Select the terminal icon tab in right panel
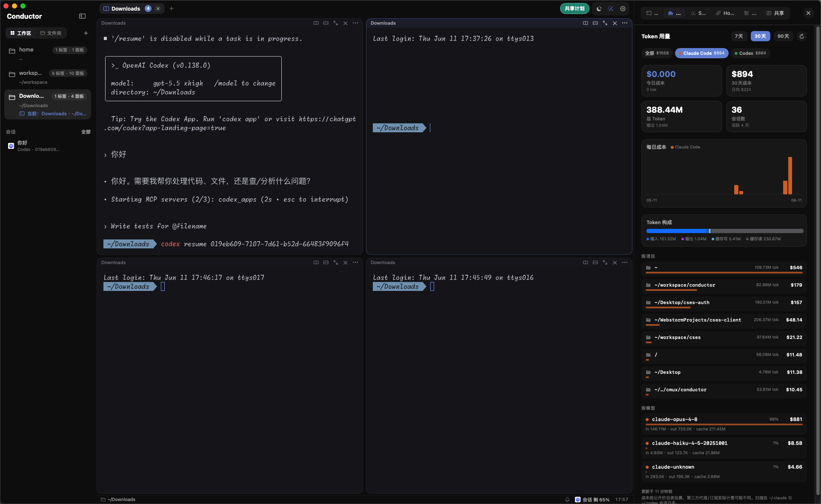The image size is (821, 504). (652, 13)
